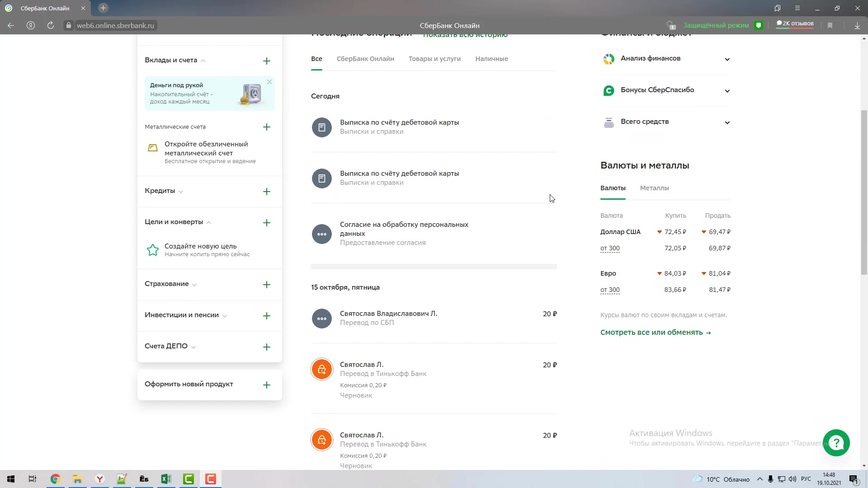Click the от 300 link under Доллар США
Viewport: 868px width, 488px height.
click(610, 248)
